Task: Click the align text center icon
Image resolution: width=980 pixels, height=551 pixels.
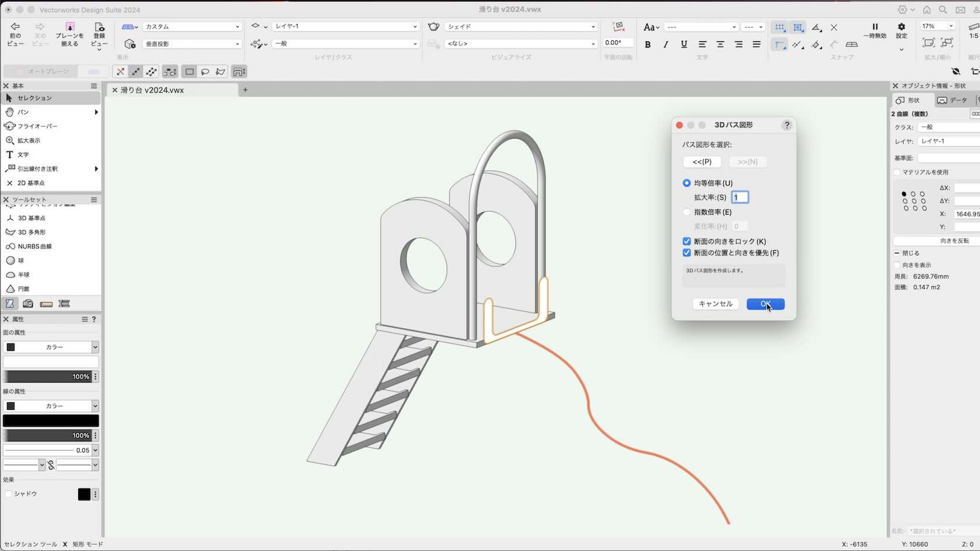Action: click(x=720, y=44)
